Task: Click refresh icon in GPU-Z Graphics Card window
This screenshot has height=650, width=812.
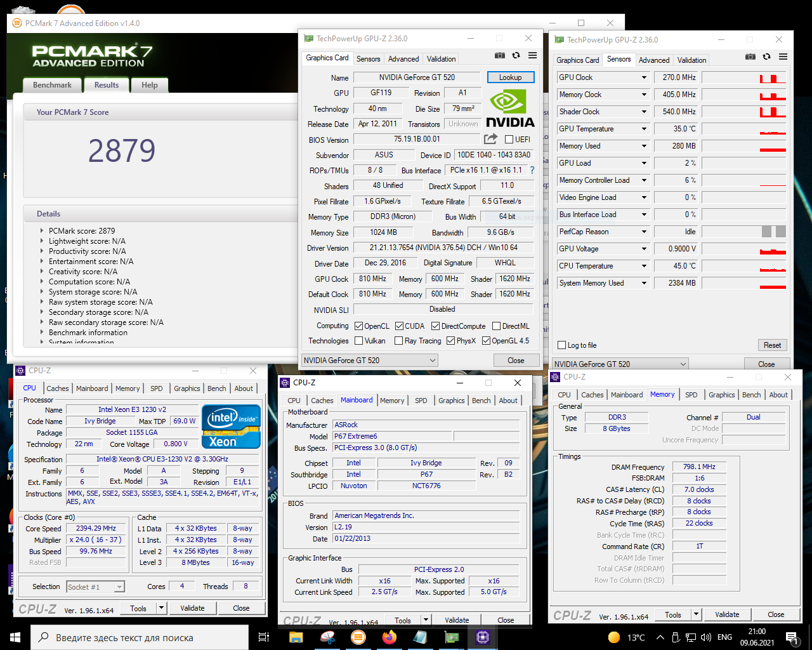Action: click(516, 56)
